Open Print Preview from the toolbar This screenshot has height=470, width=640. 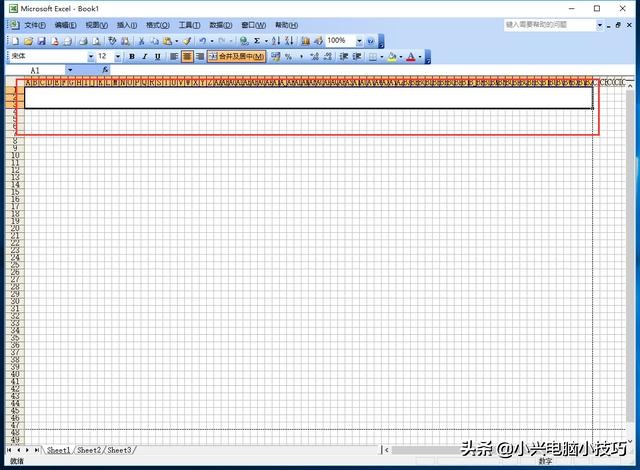96,41
